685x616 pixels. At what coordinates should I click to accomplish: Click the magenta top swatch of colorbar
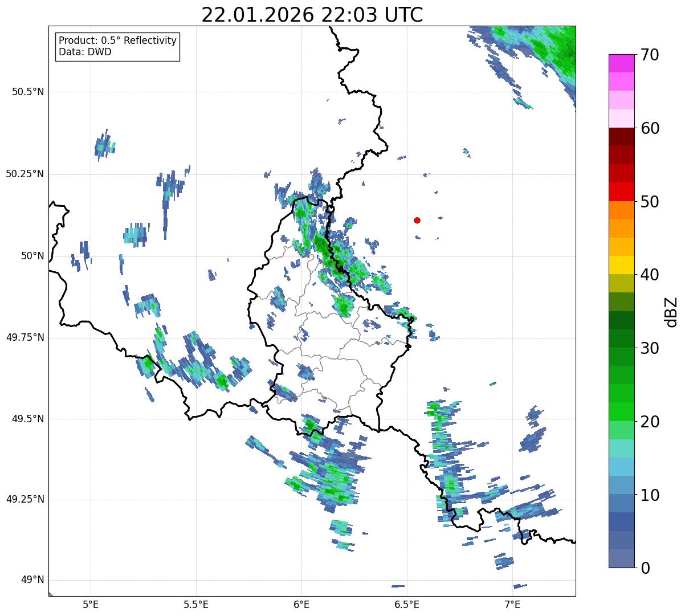(622, 63)
